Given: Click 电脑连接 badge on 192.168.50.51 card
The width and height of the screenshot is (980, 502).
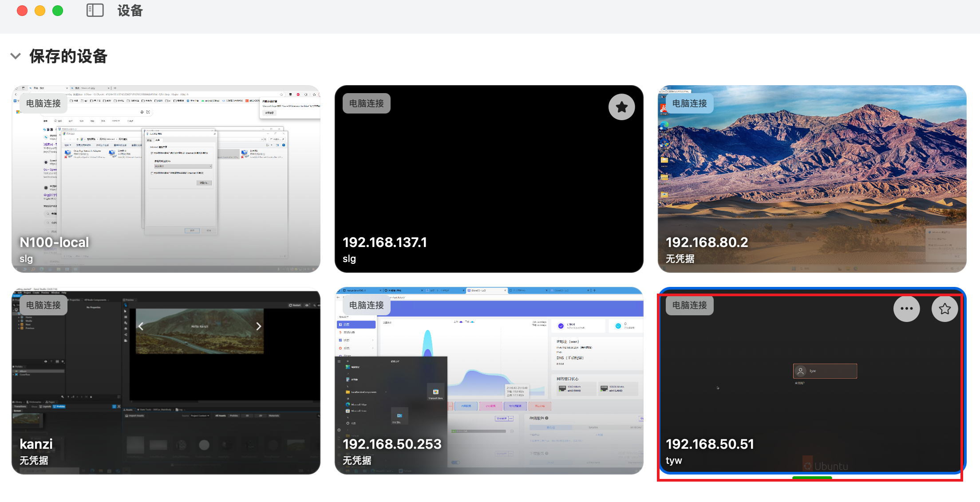Looking at the screenshot, I should coord(689,305).
